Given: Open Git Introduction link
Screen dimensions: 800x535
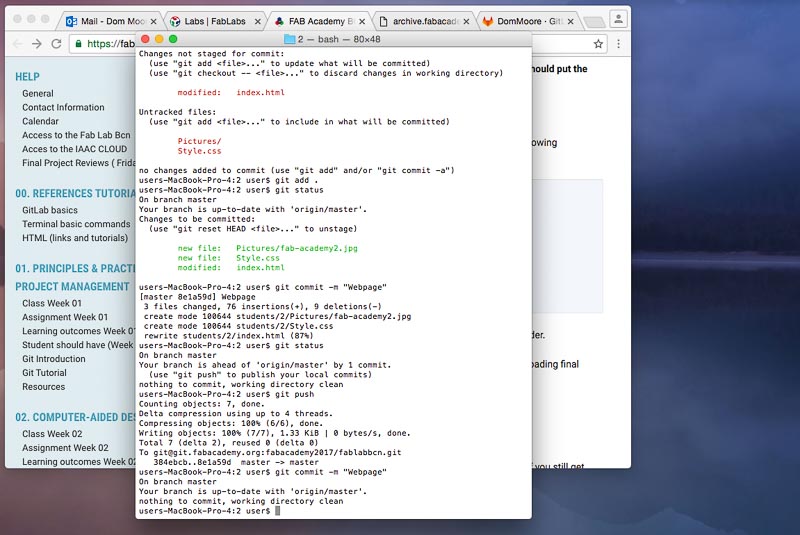Looking at the screenshot, I should pyautogui.click(x=54, y=359).
